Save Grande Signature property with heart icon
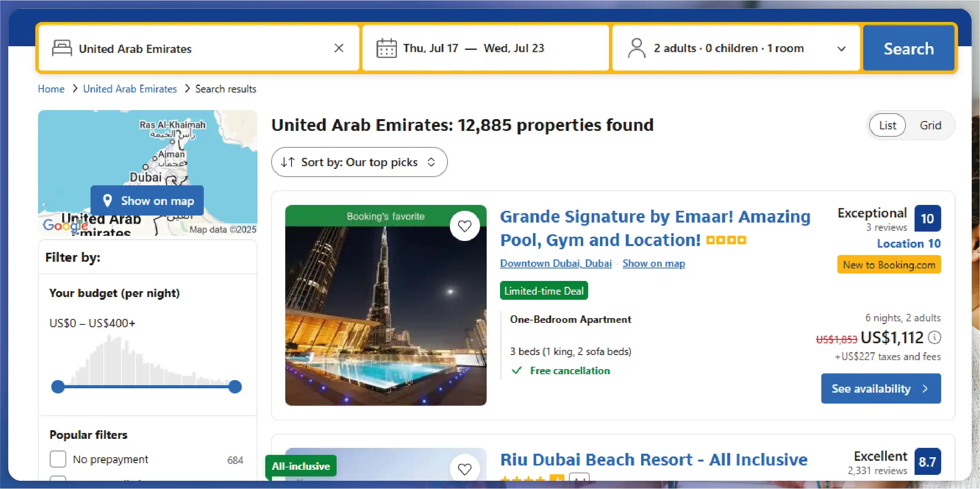This screenshot has width=980, height=489. (465, 226)
